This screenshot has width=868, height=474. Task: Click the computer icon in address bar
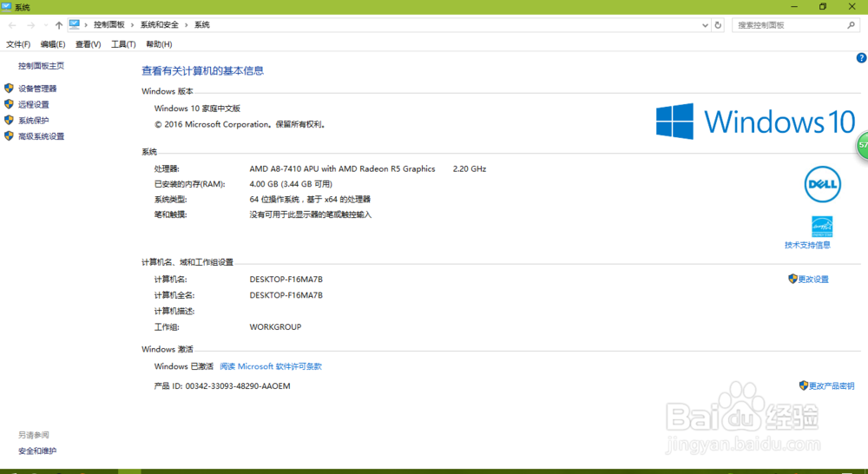[74, 24]
